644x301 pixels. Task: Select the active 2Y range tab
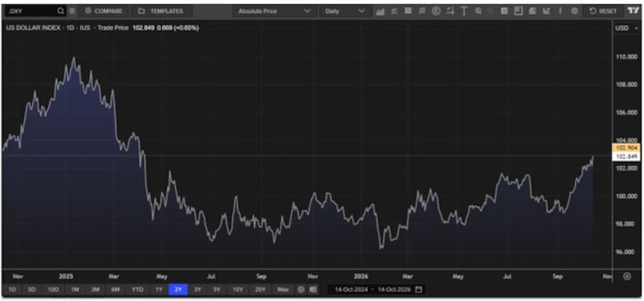(x=178, y=290)
